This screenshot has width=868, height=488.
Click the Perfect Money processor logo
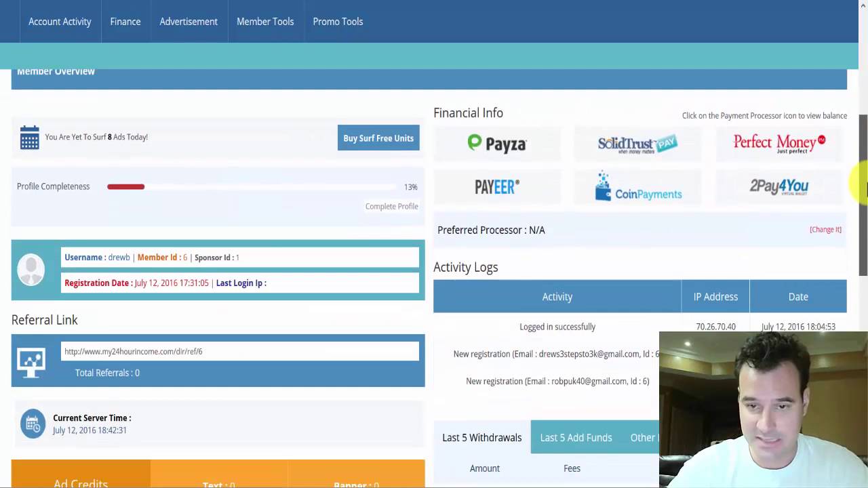[779, 143]
